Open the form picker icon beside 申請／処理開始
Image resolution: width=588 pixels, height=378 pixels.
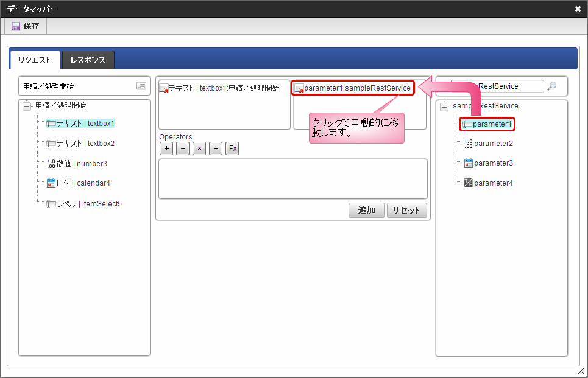coord(141,86)
